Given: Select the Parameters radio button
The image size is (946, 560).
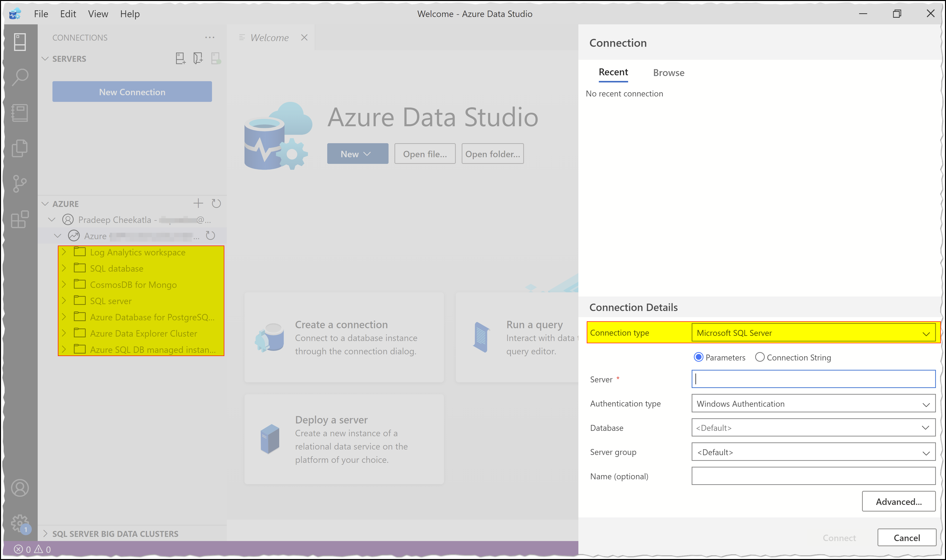Looking at the screenshot, I should click(698, 357).
